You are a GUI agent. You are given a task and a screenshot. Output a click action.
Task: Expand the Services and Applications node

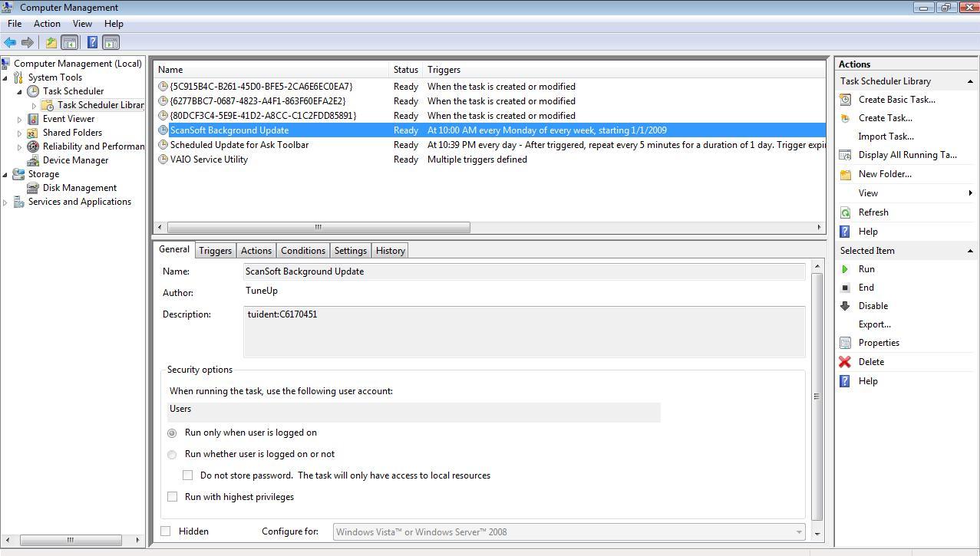(x=5, y=202)
